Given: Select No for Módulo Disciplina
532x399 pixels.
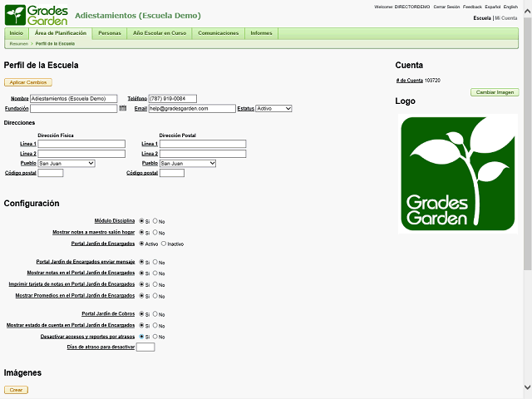Looking at the screenshot, I should (x=155, y=221).
